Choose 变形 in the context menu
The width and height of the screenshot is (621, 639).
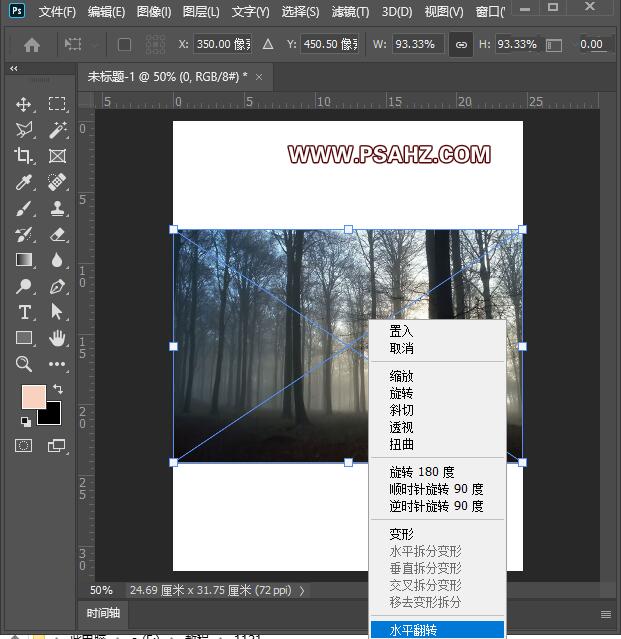(x=437, y=534)
